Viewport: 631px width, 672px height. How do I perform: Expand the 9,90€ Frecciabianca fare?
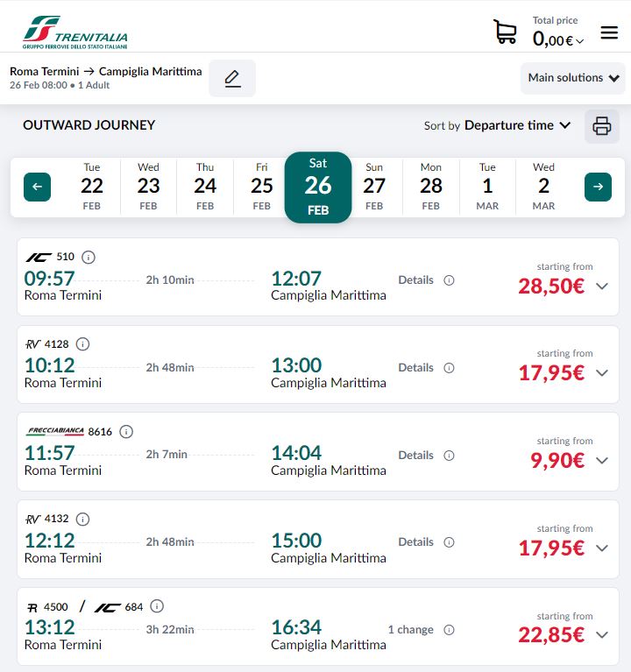[602, 461]
